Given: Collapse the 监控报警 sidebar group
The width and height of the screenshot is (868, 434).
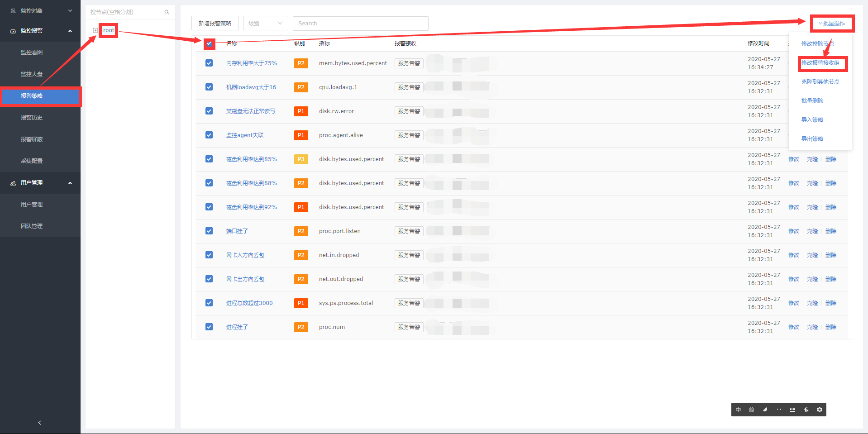Looking at the screenshot, I should point(40,31).
